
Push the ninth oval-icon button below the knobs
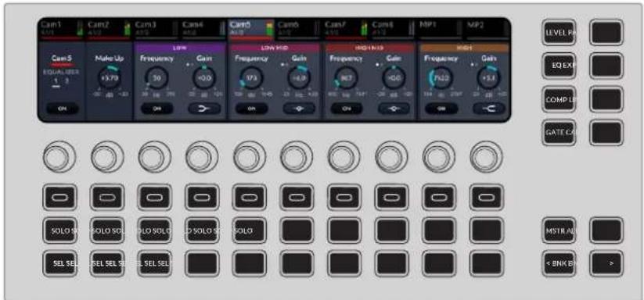(439, 197)
